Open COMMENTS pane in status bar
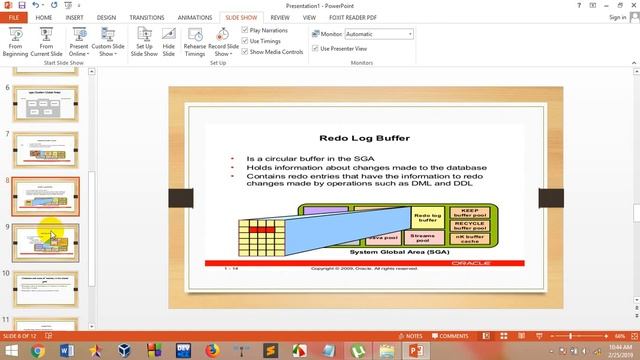Screen dimensions: 640x360 450,336
